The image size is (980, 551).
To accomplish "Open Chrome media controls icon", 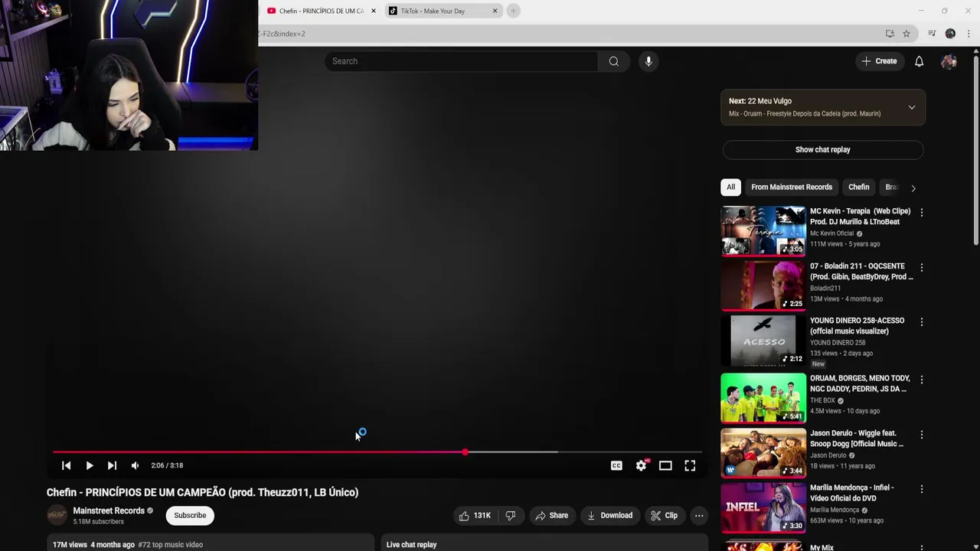I will pyautogui.click(x=932, y=34).
